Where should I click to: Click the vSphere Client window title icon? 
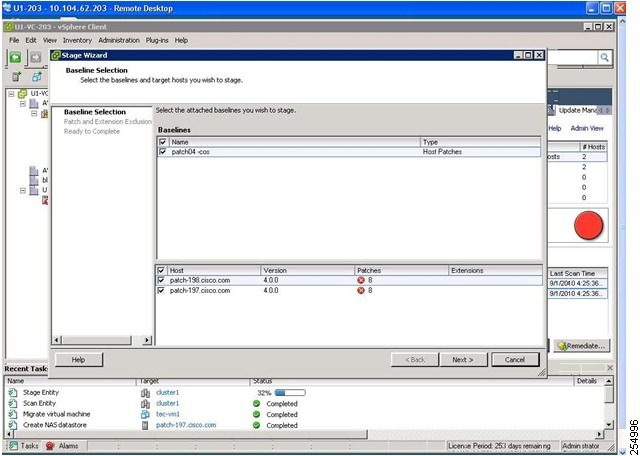pos(9,27)
